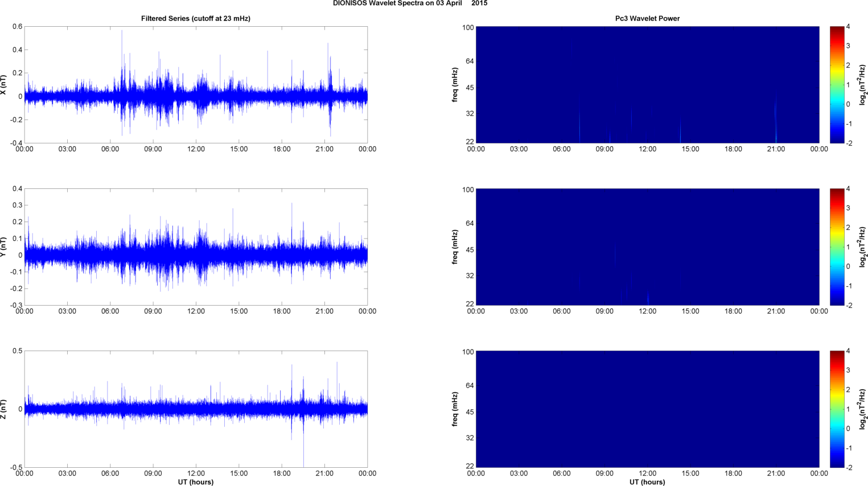Image resolution: width=868 pixels, height=486 pixels.
Task: Click the 'UT (hours)' label under the bottom wavelet plot
Action: tap(647, 482)
